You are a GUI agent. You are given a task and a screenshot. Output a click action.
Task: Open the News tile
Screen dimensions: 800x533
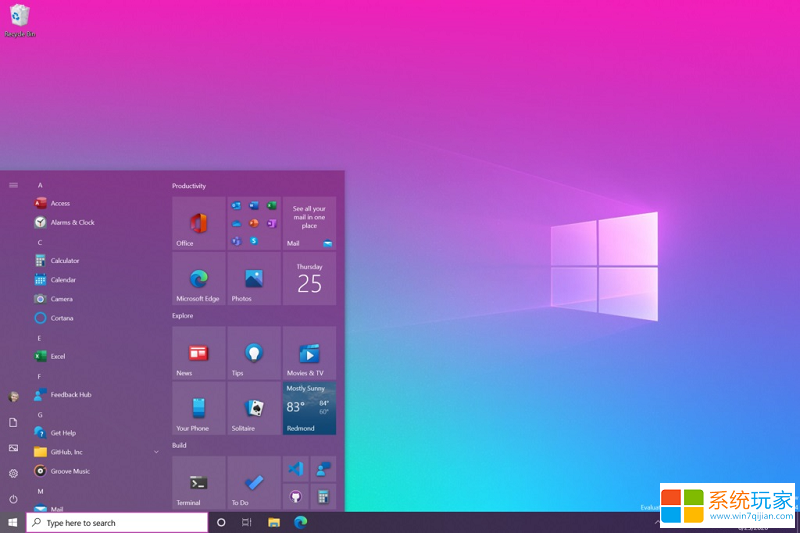point(199,353)
